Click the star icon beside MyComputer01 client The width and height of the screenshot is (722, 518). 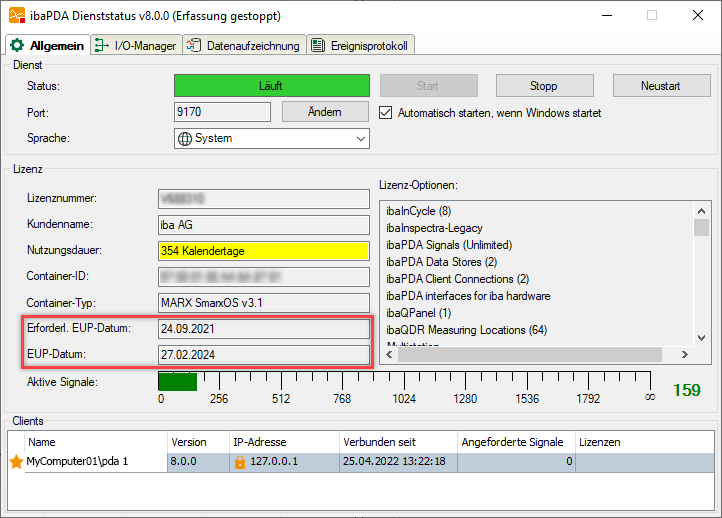[16, 462]
